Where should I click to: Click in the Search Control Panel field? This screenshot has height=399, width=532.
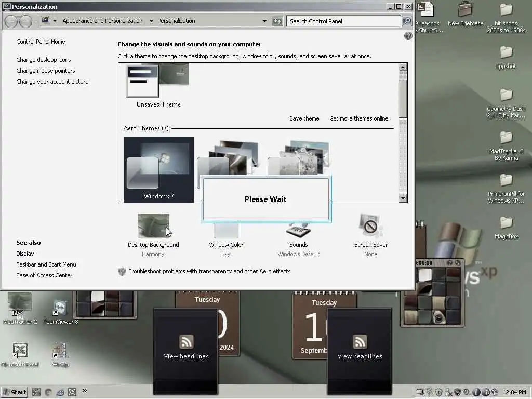[x=343, y=21]
